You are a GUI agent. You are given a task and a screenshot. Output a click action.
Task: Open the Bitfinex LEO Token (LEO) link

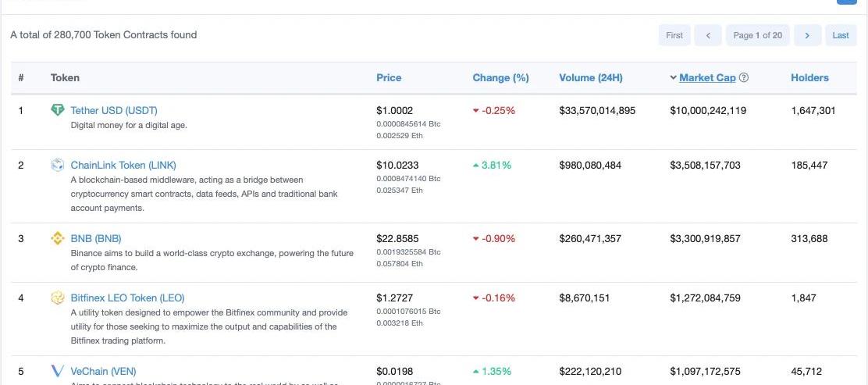coord(127,298)
